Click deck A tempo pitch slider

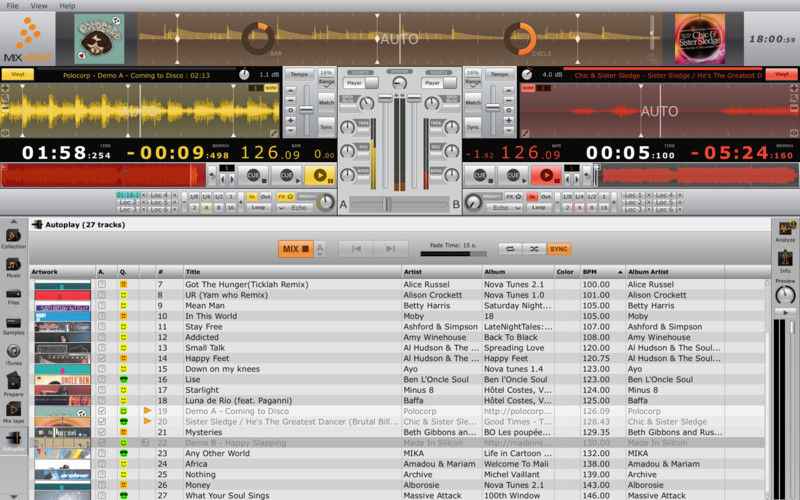click(306, 109)
